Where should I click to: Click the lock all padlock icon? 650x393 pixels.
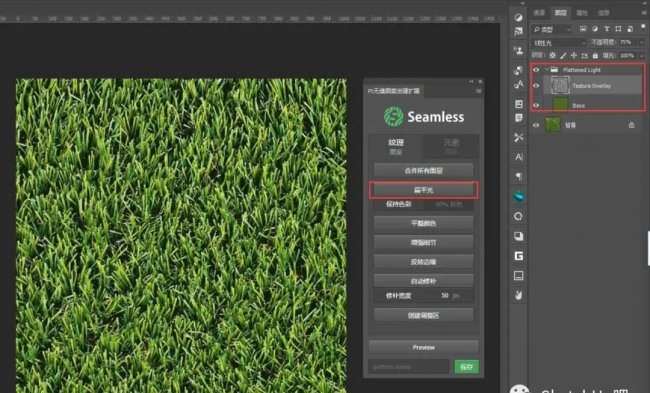pyautogui.click(x=595, y=55)
